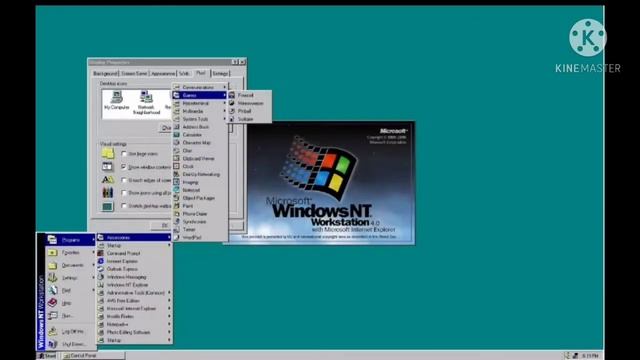Click the Display Properties title bar help button
Viewport: 640px width, 360px height.
point(235,62)
